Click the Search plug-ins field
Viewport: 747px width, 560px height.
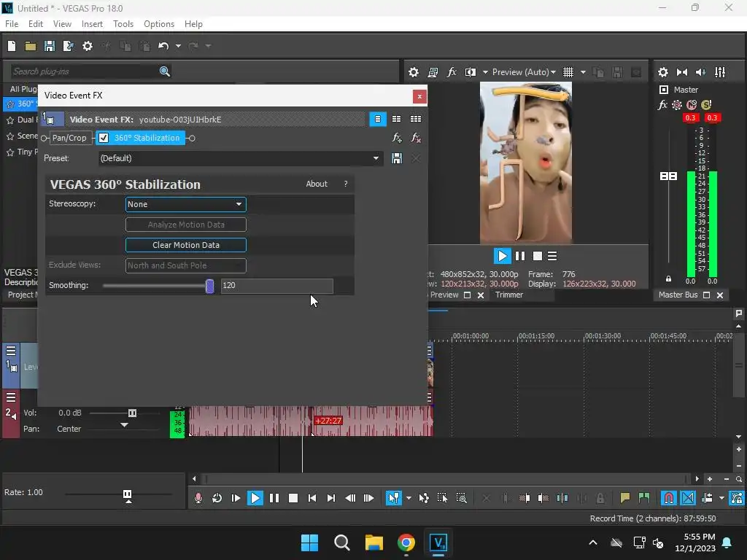pos(83,71)
